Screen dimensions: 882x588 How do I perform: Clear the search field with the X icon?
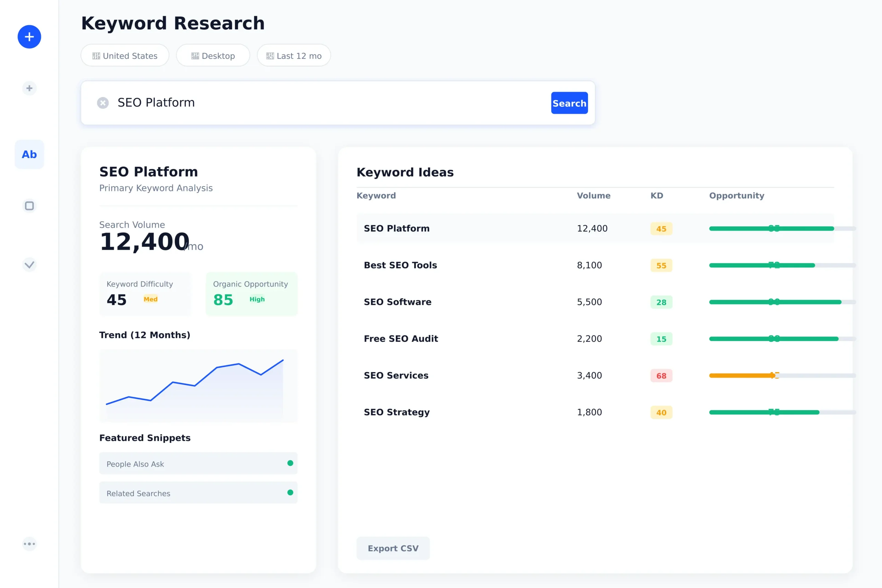coord(103,103)
